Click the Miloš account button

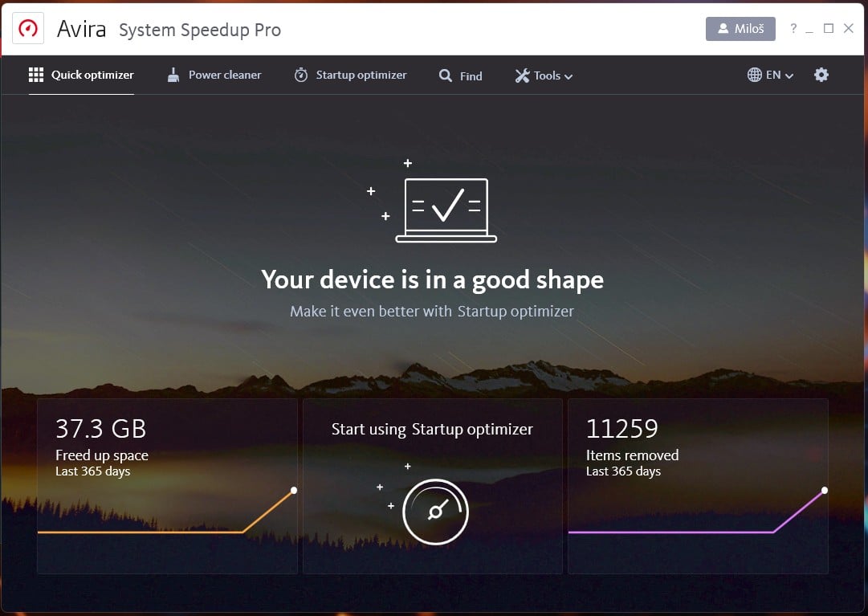pyautogui.click(x=740, y=29)
